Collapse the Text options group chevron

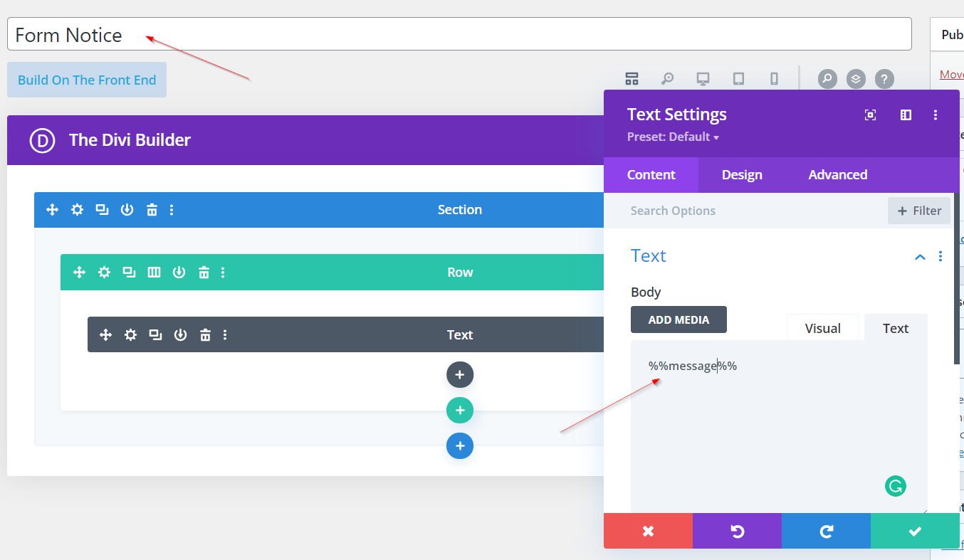click(920, 257)
